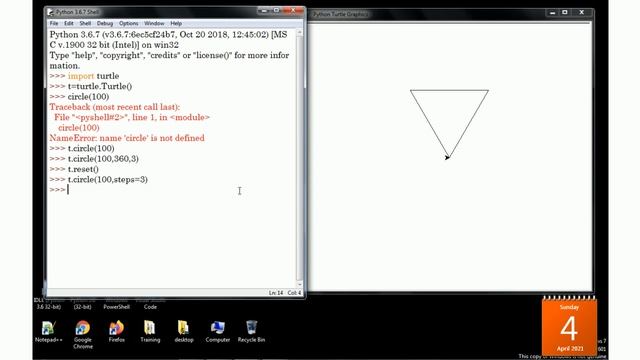Click the t.reset() line in the shell
Viewport: 640px width, 360px height.
coord(83,169)
